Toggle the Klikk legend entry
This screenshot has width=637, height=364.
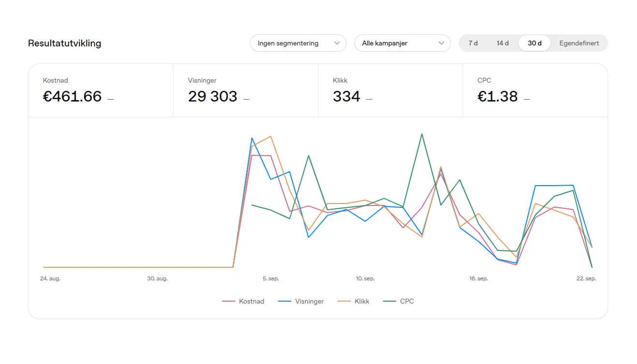coord(353,301)
